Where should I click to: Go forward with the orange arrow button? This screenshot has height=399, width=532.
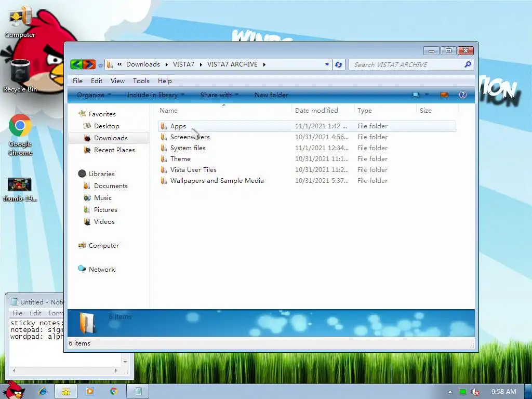click(x=89, y=64)
